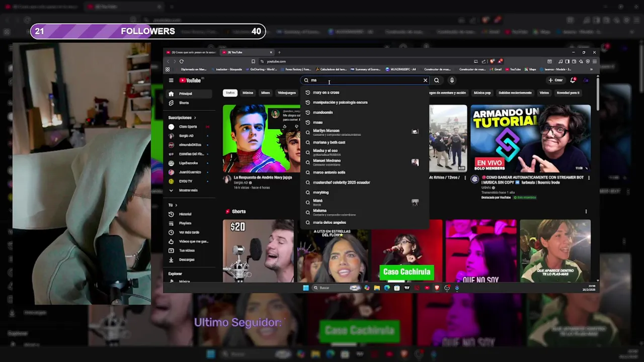
Task: Open the account avatar menu
Action: tap(586, 80)
